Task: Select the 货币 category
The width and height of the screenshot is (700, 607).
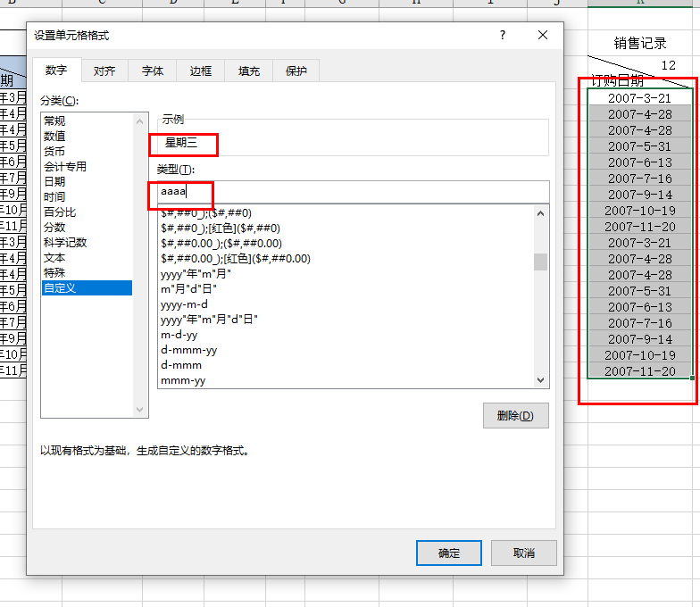Action: (x=54, y=151)
